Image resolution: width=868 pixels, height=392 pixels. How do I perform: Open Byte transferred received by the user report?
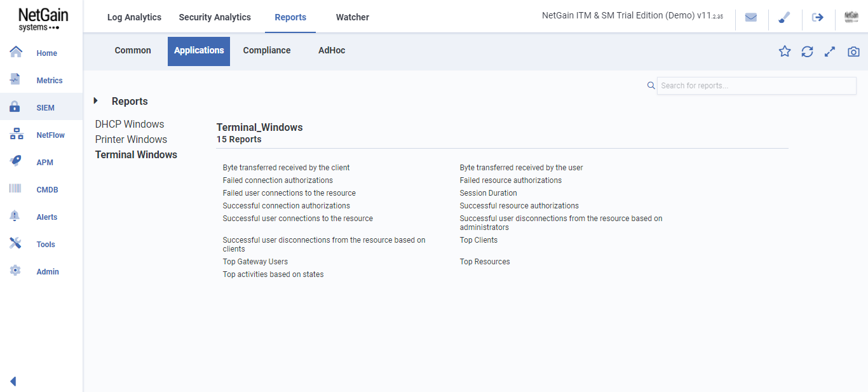pyautogui.click(x=521, y=168)
